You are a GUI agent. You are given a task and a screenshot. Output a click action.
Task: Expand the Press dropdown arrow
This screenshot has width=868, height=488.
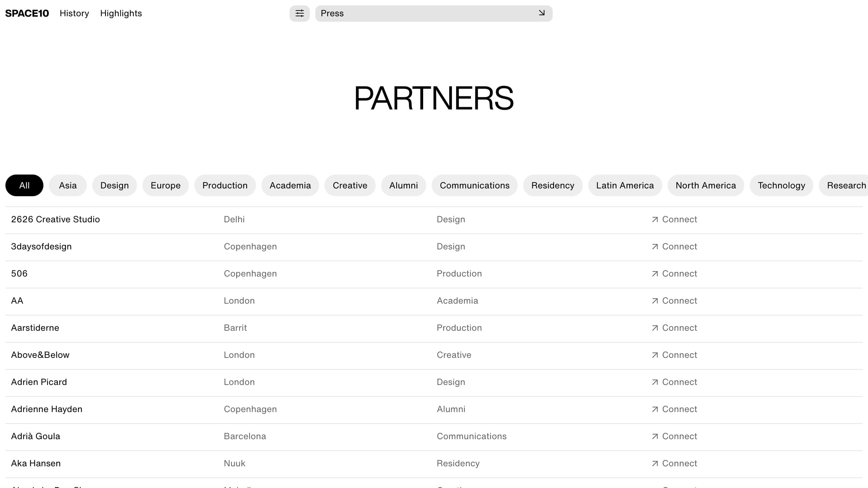pos(541,13)
